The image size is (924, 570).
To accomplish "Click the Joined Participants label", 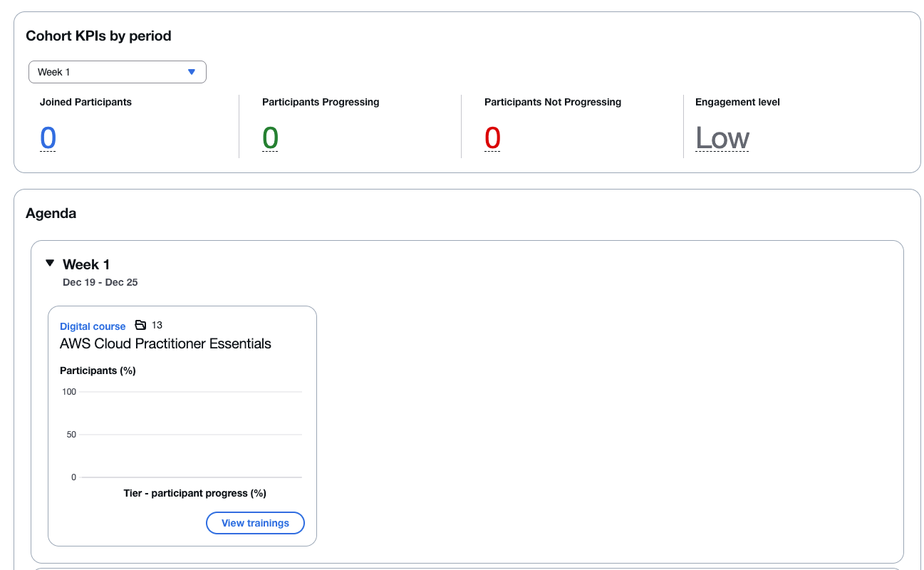I will (85, 102).
